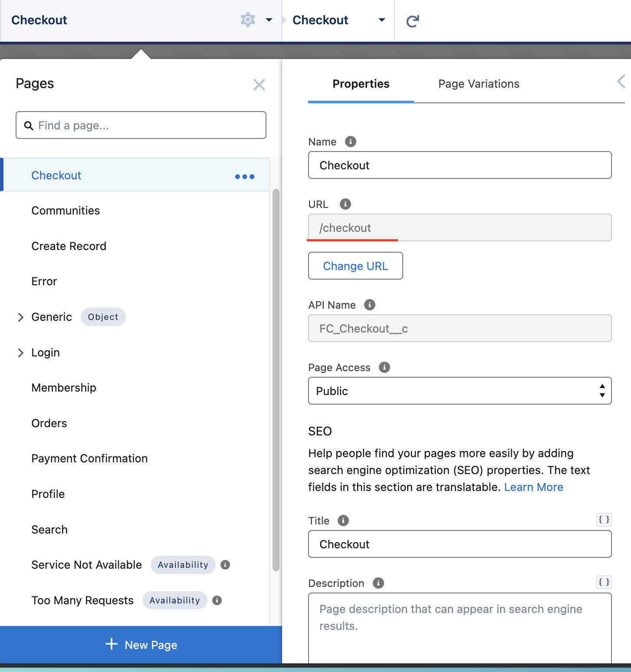The image size is (631, 672).
Task: Select the Service Not Available page
Action: [x=86, y=565]
